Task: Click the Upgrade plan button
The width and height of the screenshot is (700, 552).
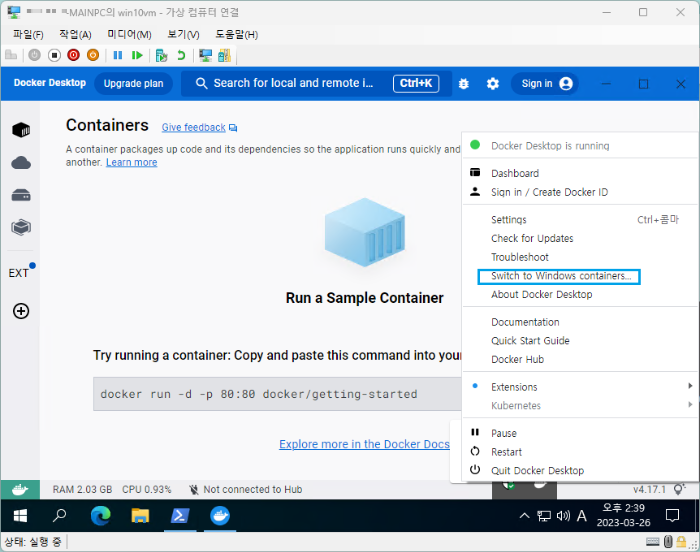Action: 133,84
